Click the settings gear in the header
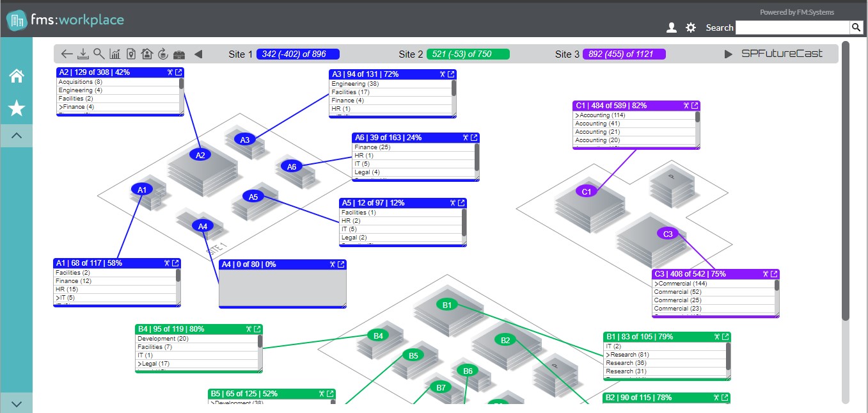 (x=691, y=28)
